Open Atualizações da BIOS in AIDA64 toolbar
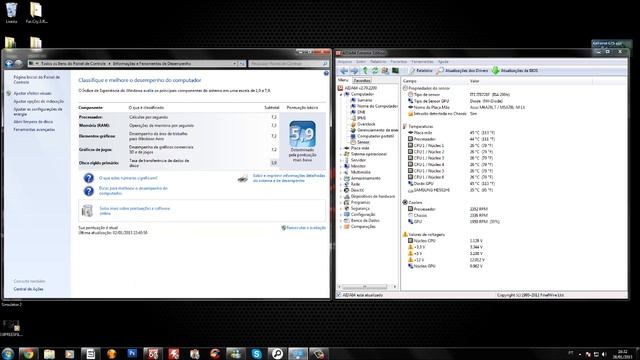This screenshot has width=640, height=360. 515,71
